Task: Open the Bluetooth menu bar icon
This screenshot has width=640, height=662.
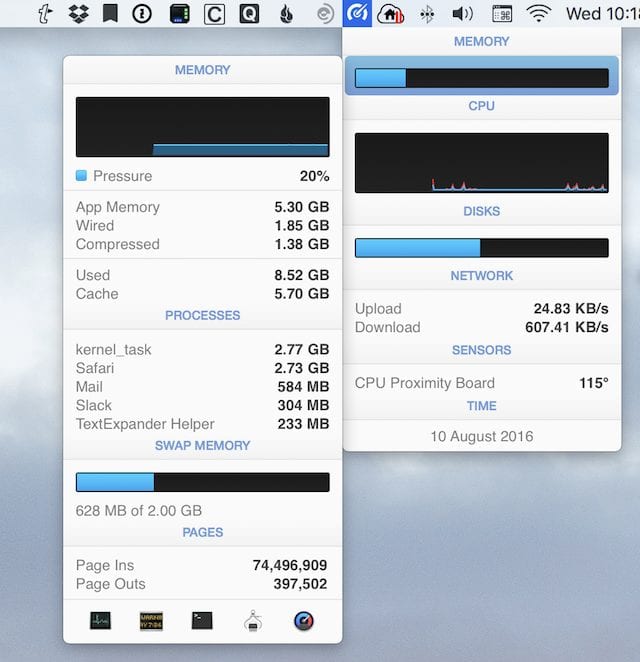Action: point(427,14)
